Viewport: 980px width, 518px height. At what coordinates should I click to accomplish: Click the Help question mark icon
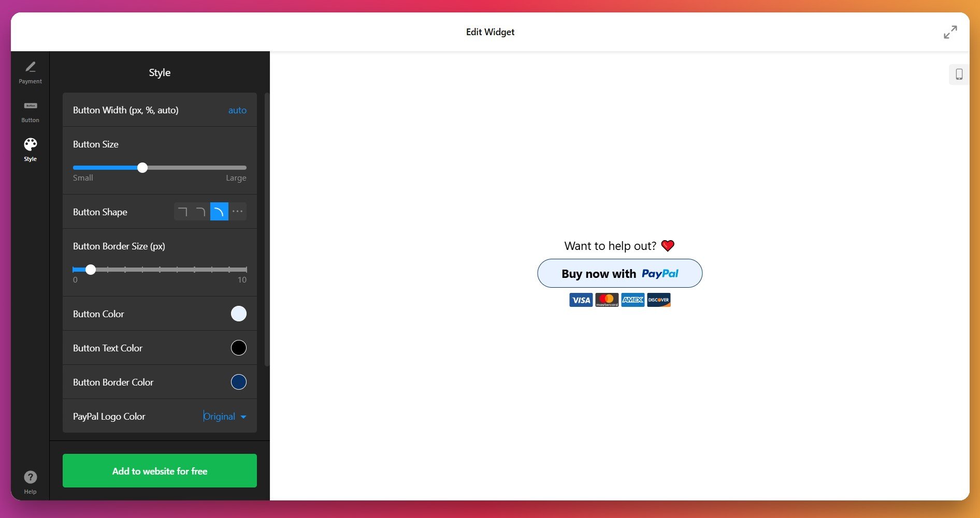pos(30,477)
